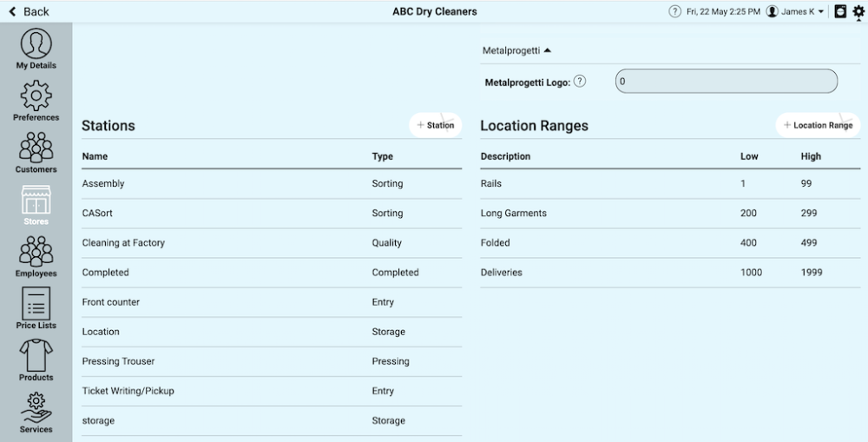
Task: Click the help icon beside the date
Action: [674, 11]
